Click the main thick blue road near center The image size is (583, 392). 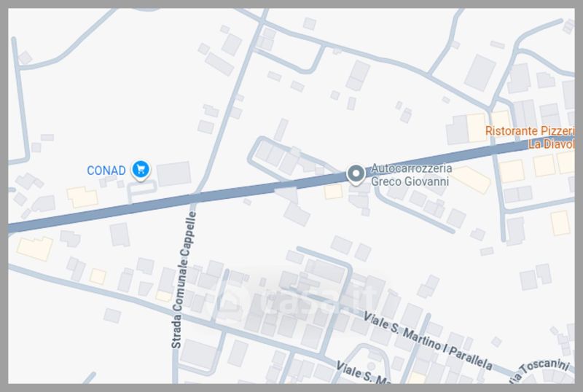click(260, 189)
